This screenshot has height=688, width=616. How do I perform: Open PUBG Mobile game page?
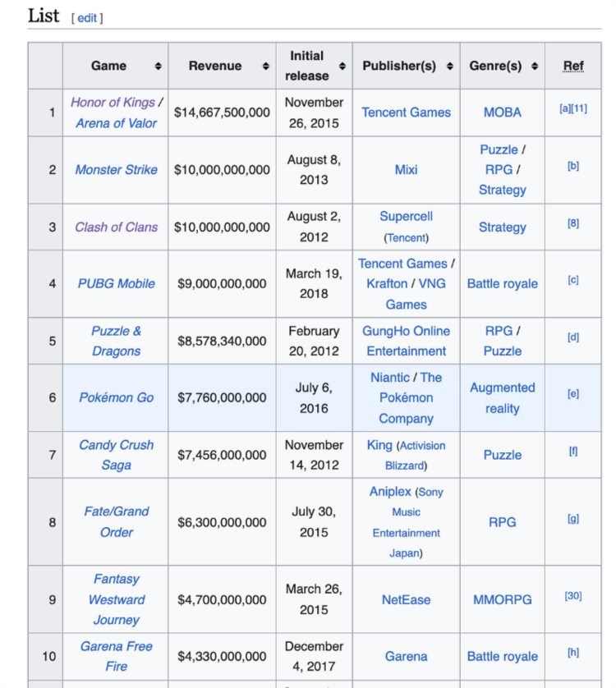tap(116, 284)
